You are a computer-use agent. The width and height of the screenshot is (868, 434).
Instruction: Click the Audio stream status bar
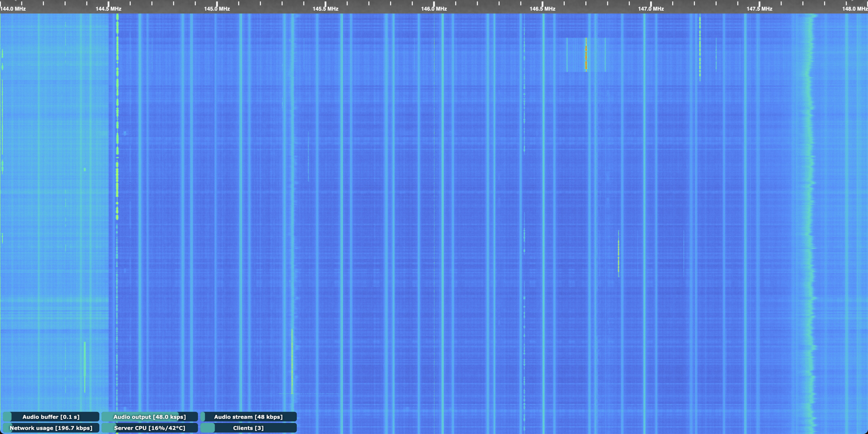click(248, 417)
